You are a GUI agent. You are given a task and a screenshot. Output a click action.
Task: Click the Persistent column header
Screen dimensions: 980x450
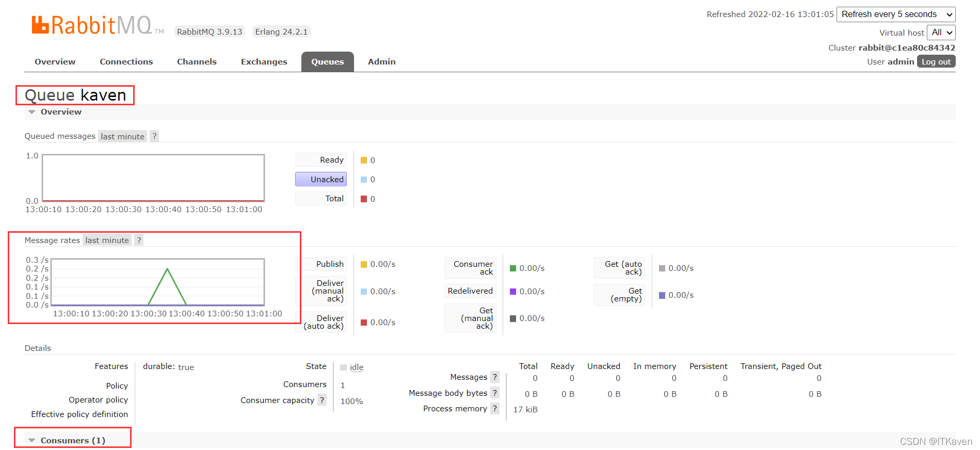709,366
